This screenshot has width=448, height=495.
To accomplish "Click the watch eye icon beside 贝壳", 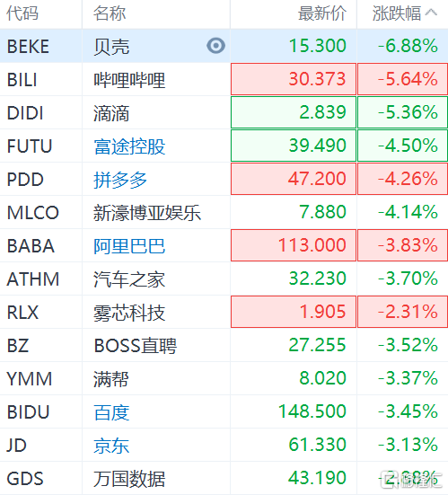I will point(216,46).
